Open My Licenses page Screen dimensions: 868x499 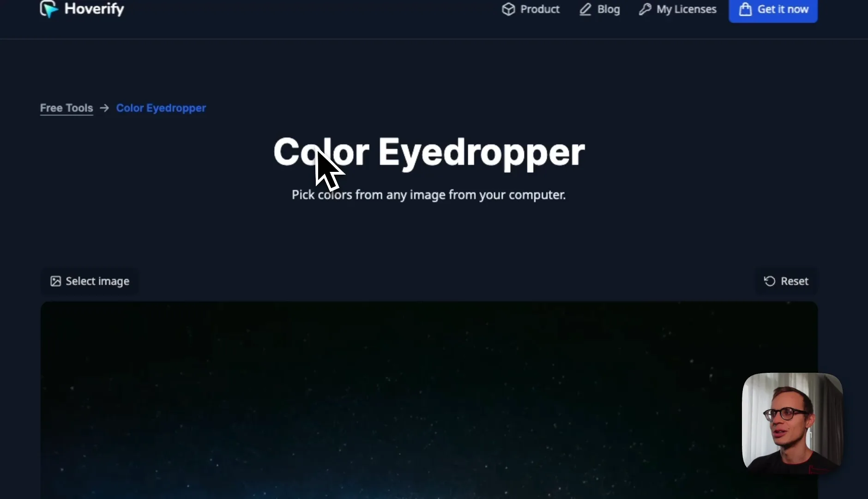677,9
